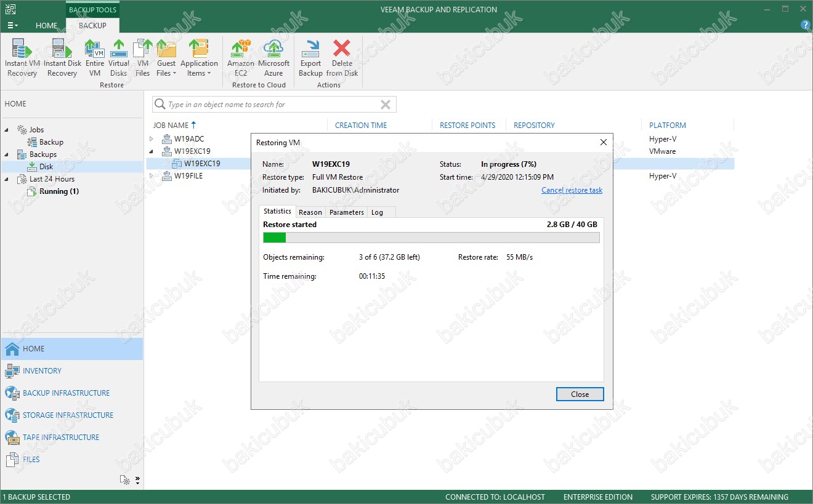Screen dimensions: 813x504
Task: Switch to the HOME ribbon tab
Action: [x=46, y=25]
